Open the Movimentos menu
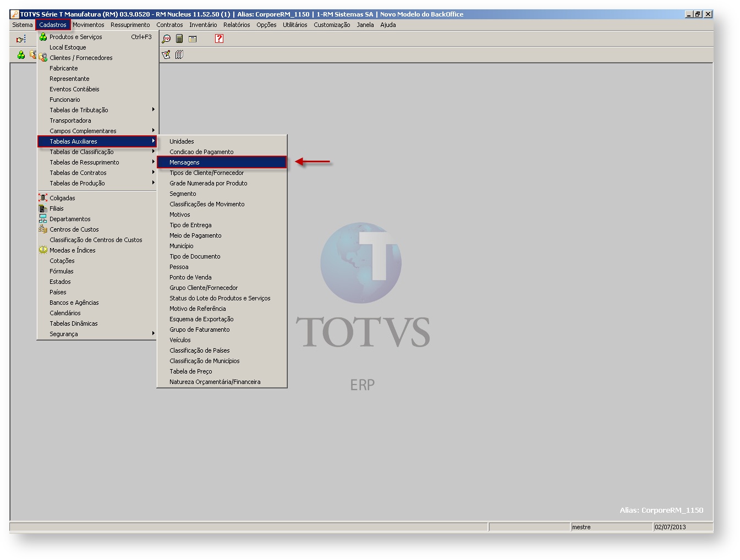This screenshot has height=560, width=740. pos(88,25)
